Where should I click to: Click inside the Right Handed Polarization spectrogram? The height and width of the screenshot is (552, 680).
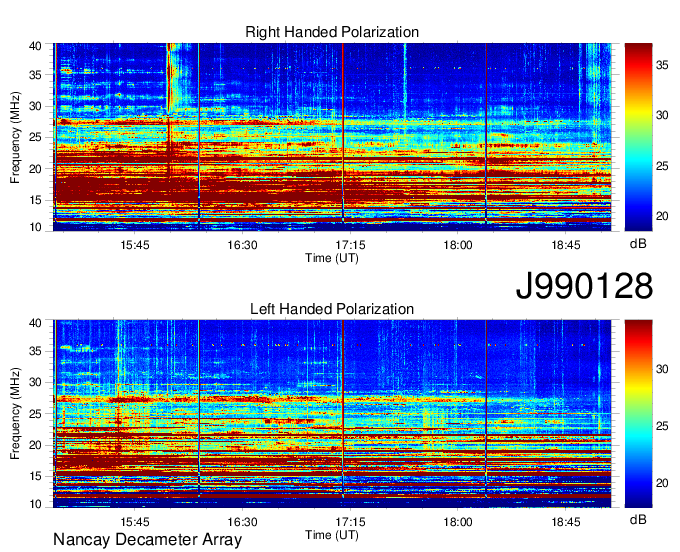[332, 137]
